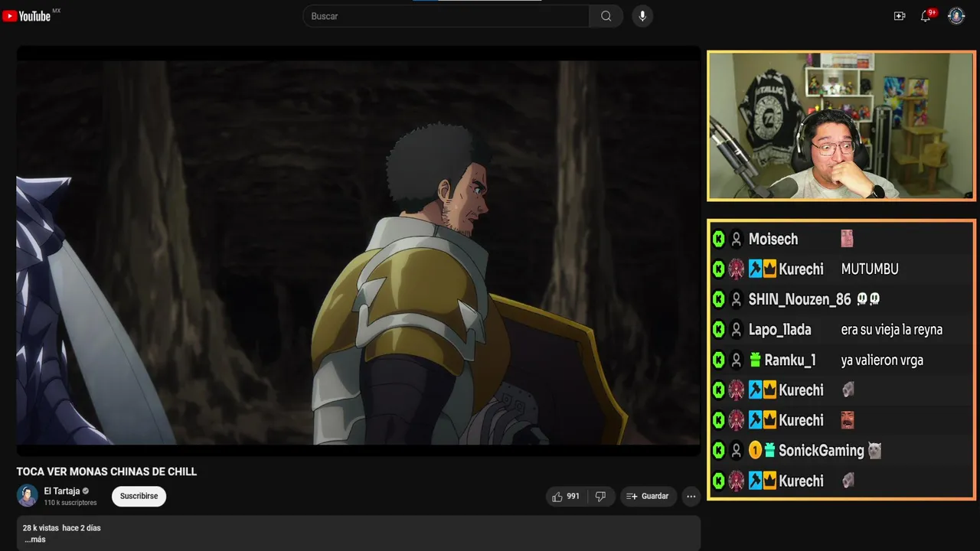
Task: Click the emote in Moisech's message
Action: tap(847, 239)
